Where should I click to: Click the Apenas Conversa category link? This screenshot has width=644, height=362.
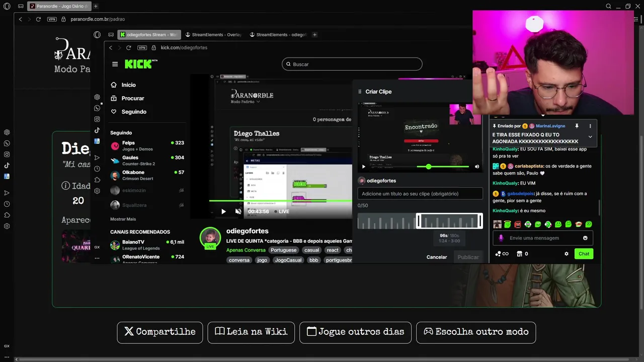pos(246,250)
